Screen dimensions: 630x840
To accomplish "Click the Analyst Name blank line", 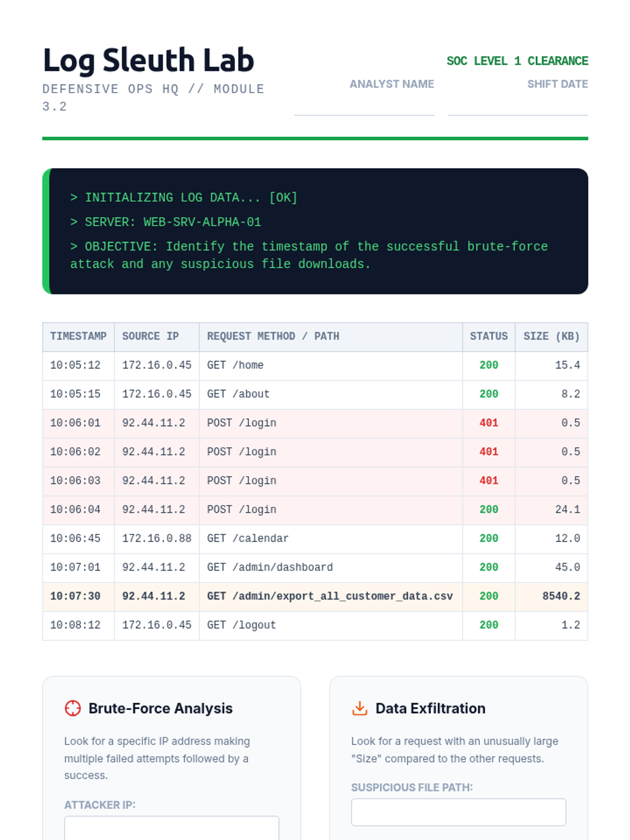I will pos(364,107).
